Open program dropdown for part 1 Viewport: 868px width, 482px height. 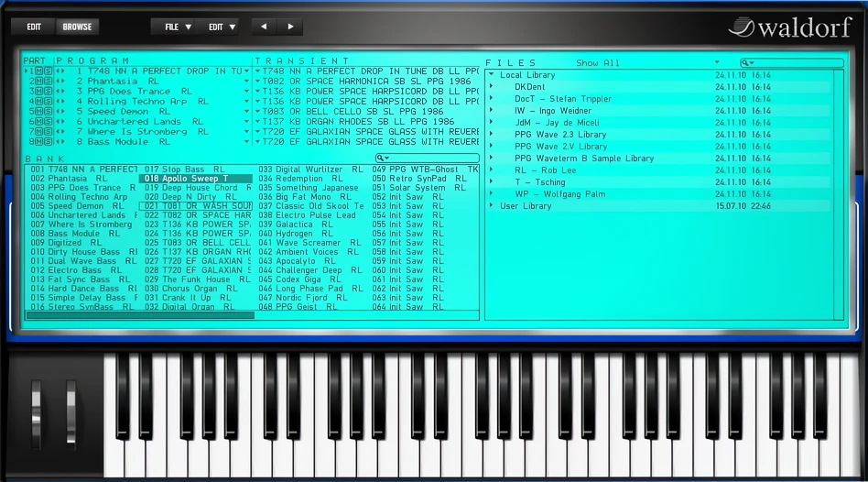247,71
